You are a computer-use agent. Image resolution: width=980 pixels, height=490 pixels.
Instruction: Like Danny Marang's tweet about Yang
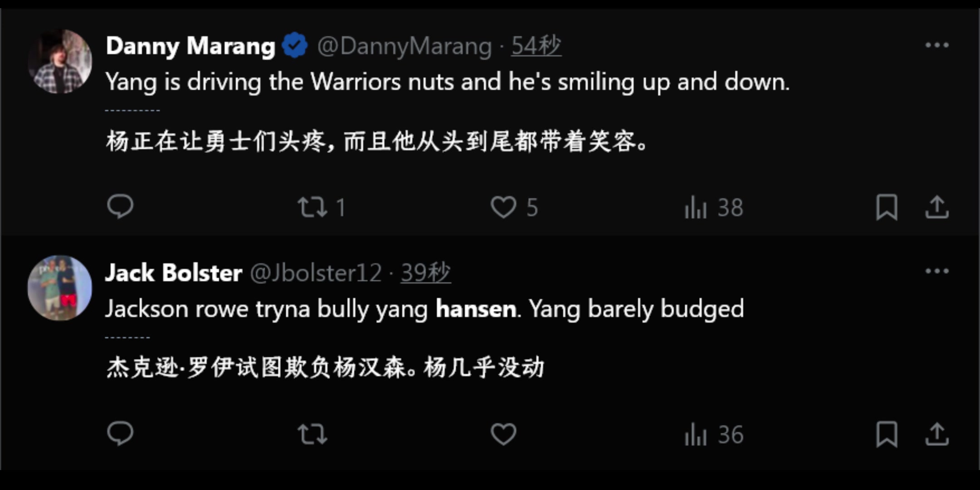pos(504,207)
